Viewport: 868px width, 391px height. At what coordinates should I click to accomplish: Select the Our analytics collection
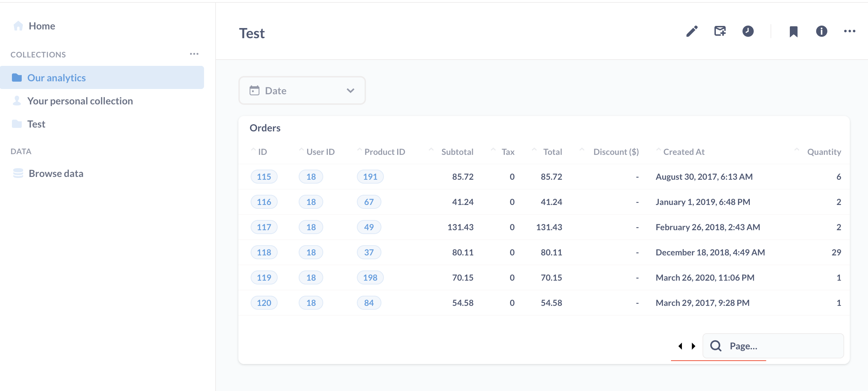pyautogui.click(x=56, y=77)
